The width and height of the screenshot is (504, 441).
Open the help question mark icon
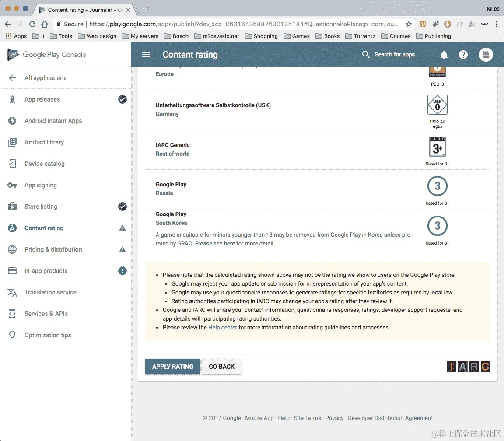click(463, 55)
